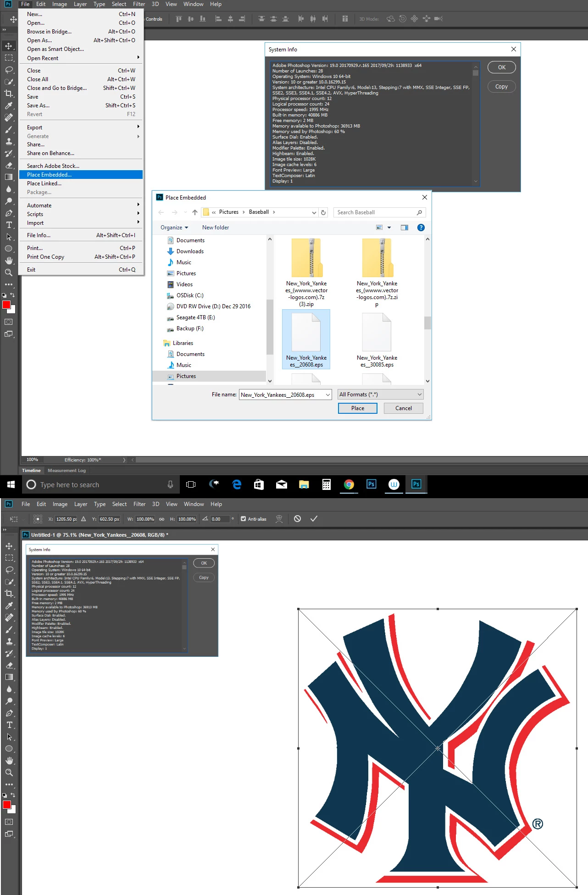The width and height of the screenshot is (588, 895).
Task: Toggle the Anti-alias checkbox
Action: pos(244,519)
